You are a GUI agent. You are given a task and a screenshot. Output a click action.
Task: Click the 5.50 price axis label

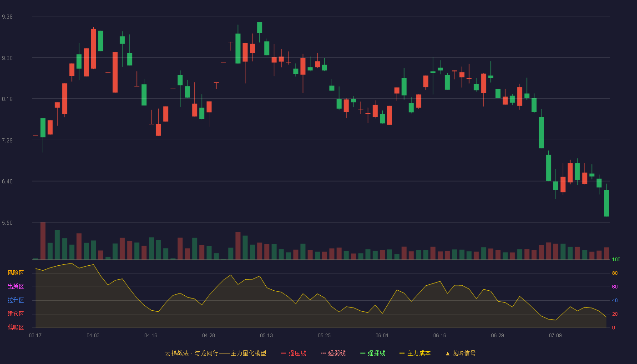tap(7, 222)
